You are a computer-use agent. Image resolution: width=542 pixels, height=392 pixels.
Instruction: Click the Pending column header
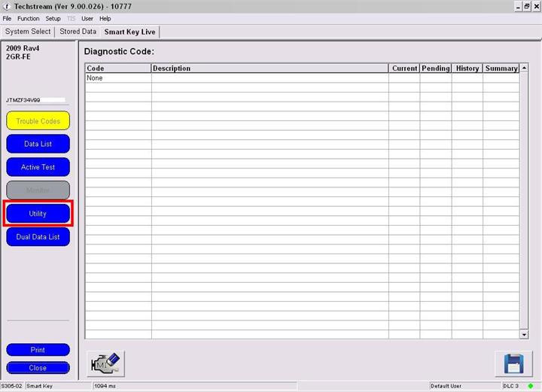(x=436, y=68)
